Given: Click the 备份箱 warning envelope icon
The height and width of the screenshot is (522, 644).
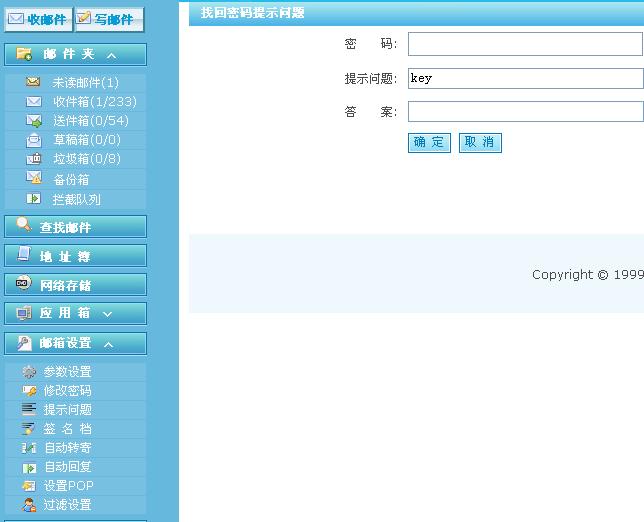Looking at the screenshot, I should (34, 177).
